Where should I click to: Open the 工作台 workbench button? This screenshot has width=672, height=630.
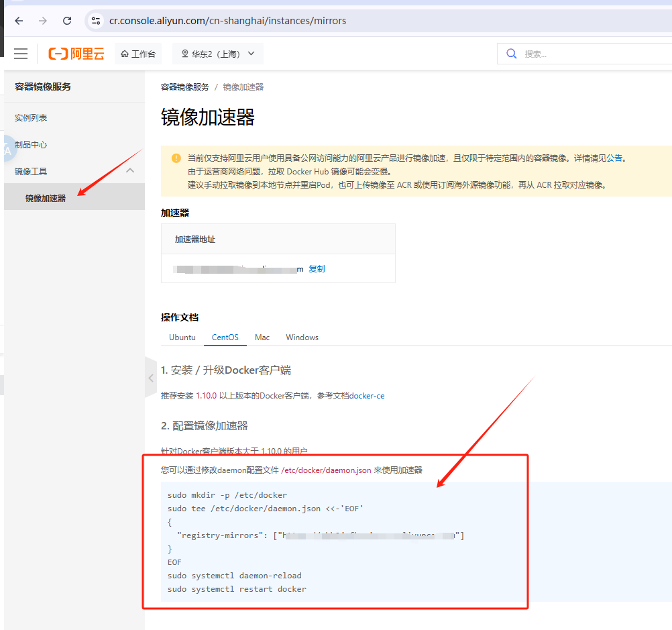point(138,54)
